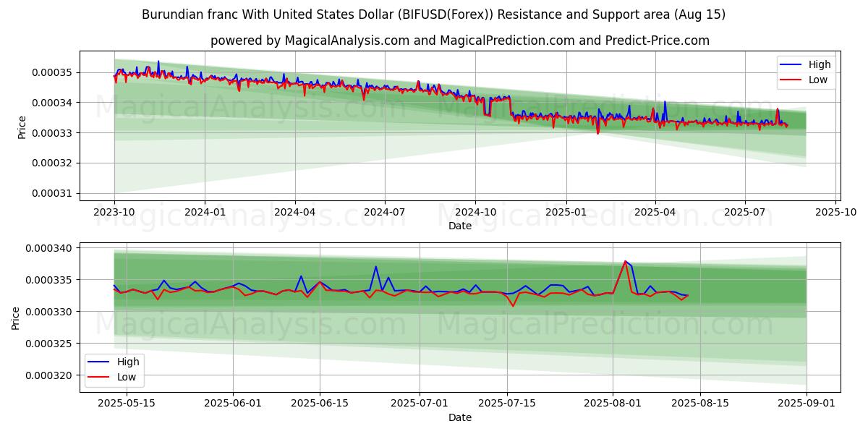The image size is (868, 434).
Task: Click the 2024-01 x-axis tick label
Action: [205, 213]
